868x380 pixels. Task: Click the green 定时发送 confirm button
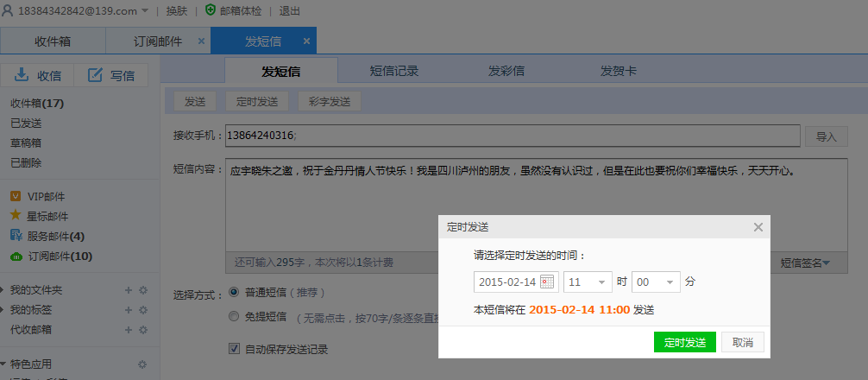(684, 343)
